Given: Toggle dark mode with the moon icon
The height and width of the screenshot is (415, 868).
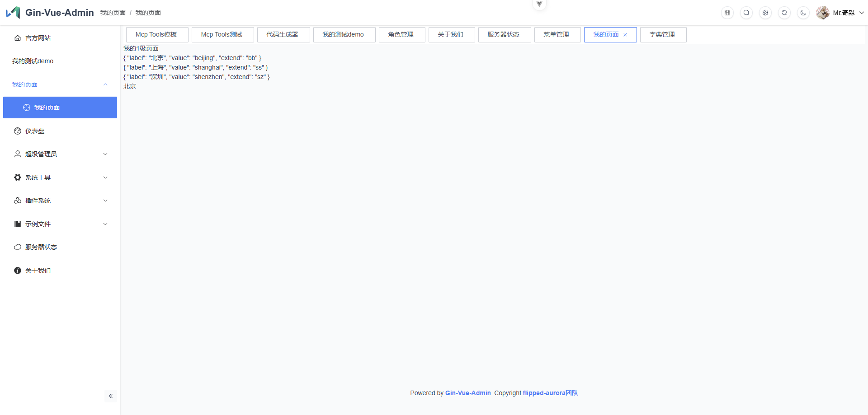Looking at the screenshot, I should (x=803, y=13).
